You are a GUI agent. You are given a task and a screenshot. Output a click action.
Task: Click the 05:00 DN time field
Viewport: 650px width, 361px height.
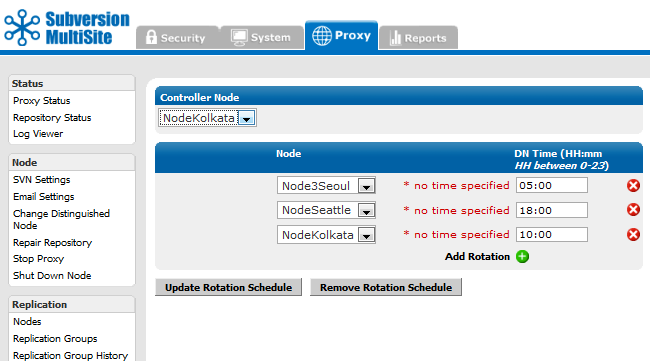(552, 185)
